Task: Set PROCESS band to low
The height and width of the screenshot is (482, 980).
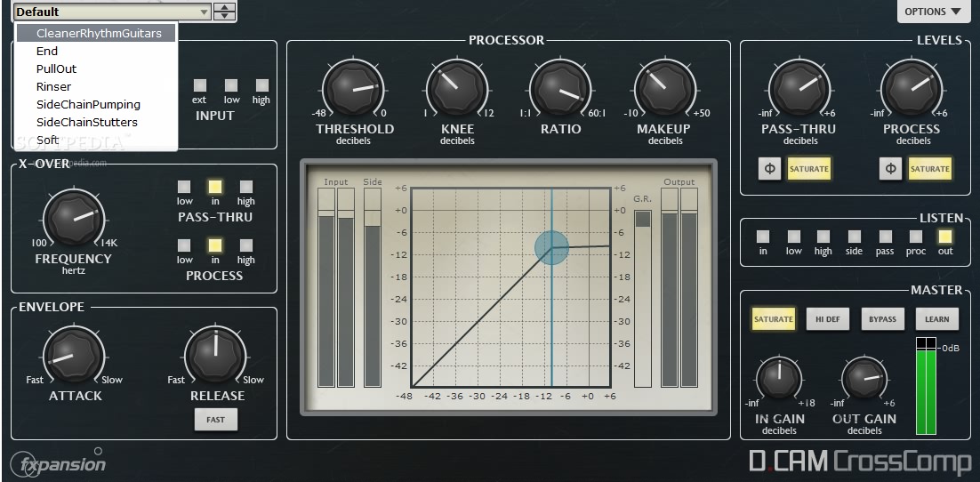Action: (184, 245)
